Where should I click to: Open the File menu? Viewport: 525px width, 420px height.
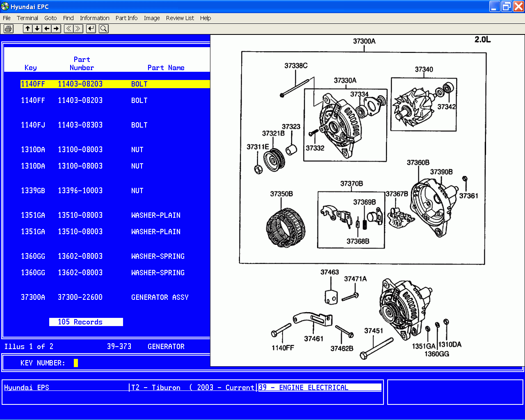(7, 18)
